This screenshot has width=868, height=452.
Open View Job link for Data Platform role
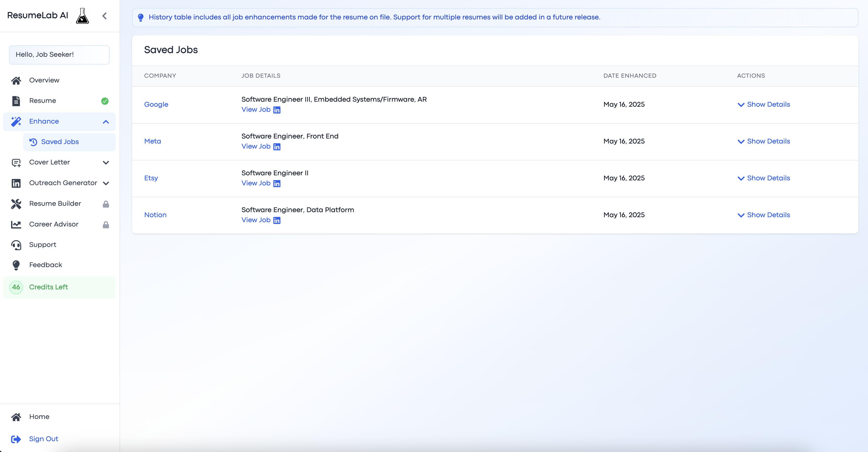click(x=256, y=220)
